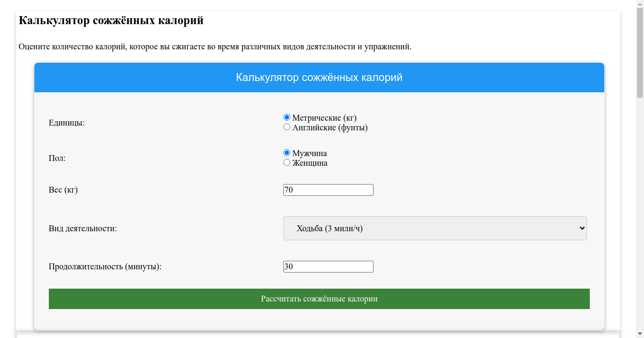
Task: Choose the Английские (фунты) units radio button
Action: pyautogui.click(x=287, y=128)
